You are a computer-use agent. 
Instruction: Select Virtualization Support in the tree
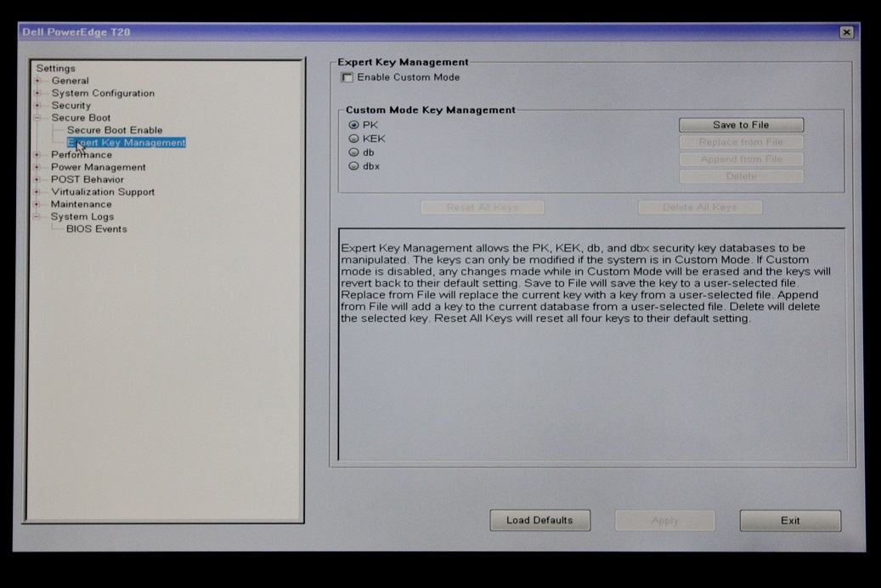103,192
